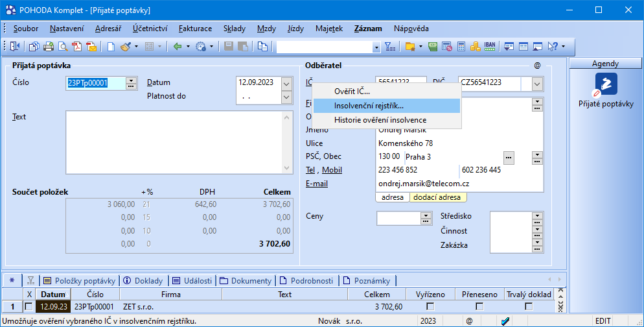This screenshot has width=644, height=327.
Task: Open dropdown arrow beside favorites folder
Action: pos(420,47)
